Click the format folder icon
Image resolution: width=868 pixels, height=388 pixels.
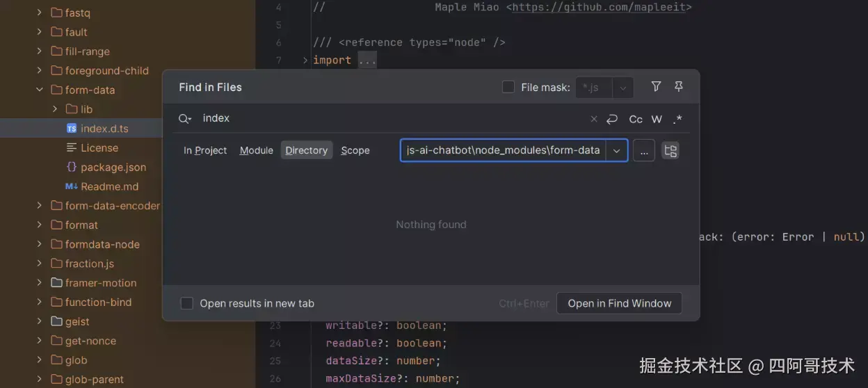(57, 225)
